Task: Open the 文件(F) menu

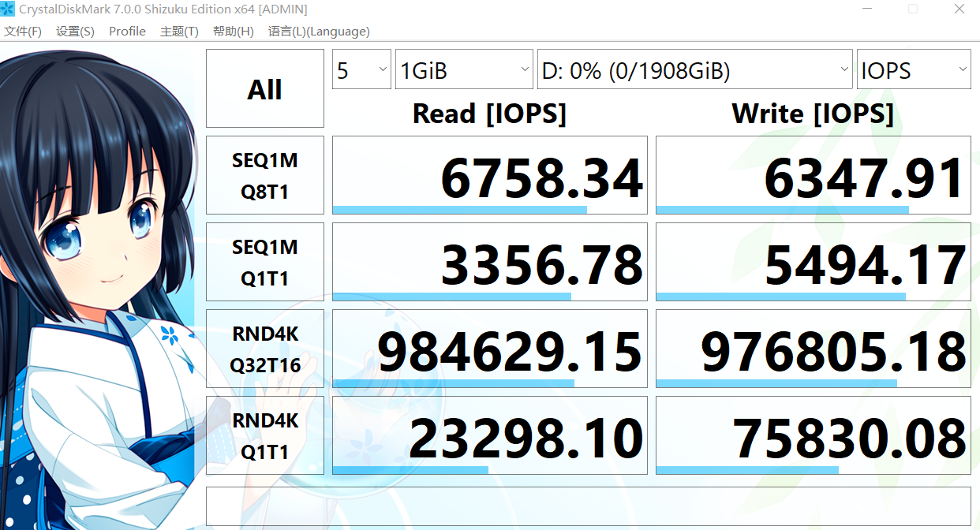Action: click(23, 32)
